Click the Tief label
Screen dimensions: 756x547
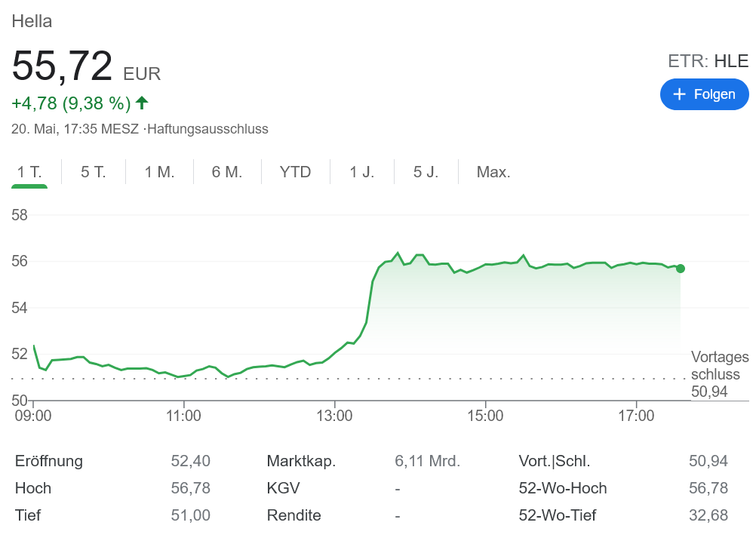[x=28, y=515]
